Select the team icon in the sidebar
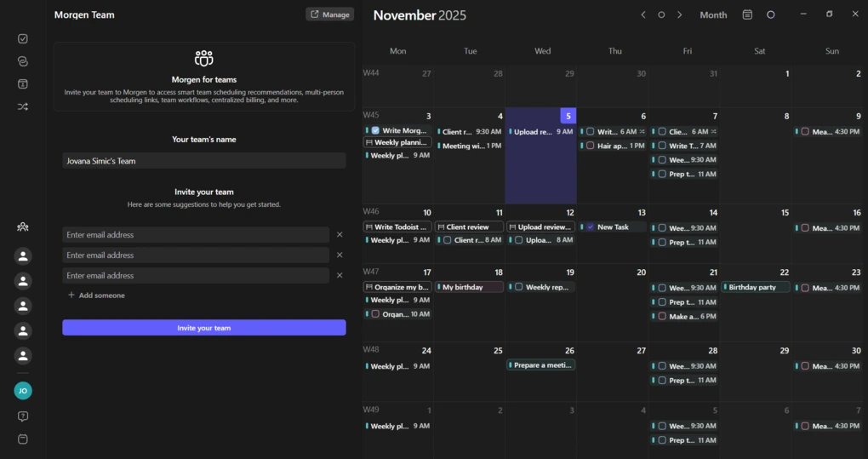This screenshot has width=868, height=459. point(23,227)
